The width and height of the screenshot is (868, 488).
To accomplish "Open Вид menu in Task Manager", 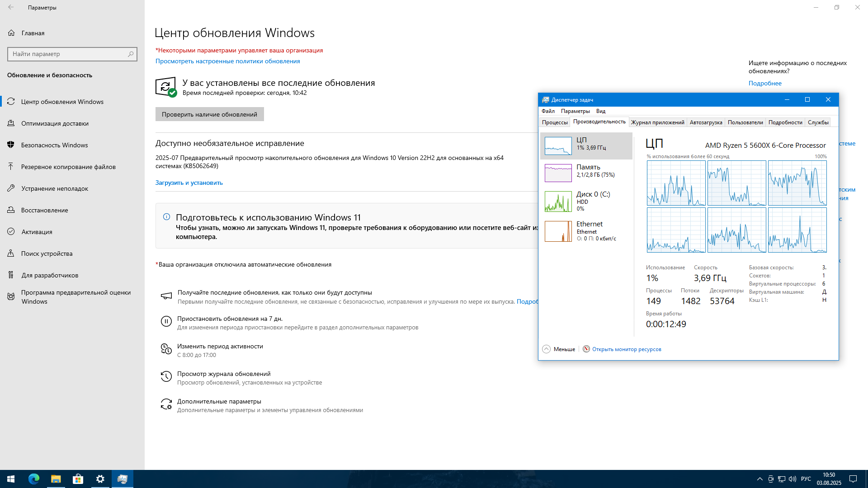I will [x=600, y=111].
